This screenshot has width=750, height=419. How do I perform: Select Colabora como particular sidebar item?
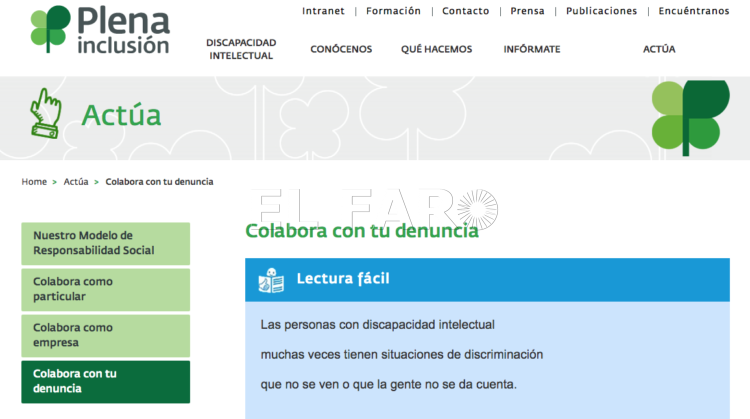tap(105, 289)
